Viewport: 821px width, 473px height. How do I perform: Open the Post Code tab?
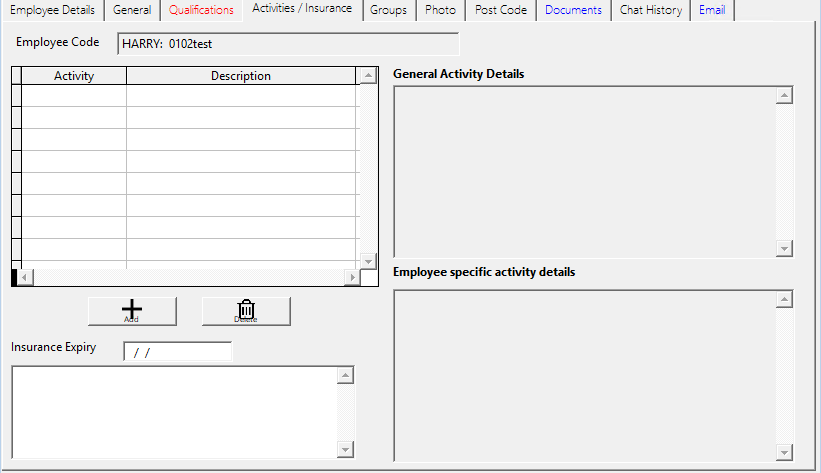click(x=501, y=10)
